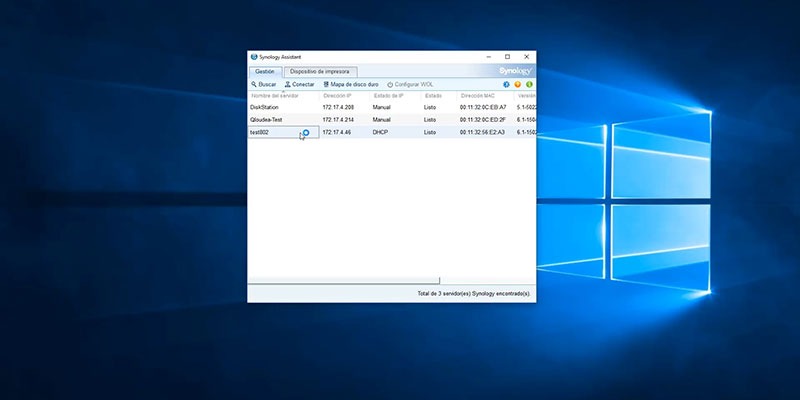Click MAC address 00:11:32:56:E2:A3
800x400 pixels.
(483, 132)
